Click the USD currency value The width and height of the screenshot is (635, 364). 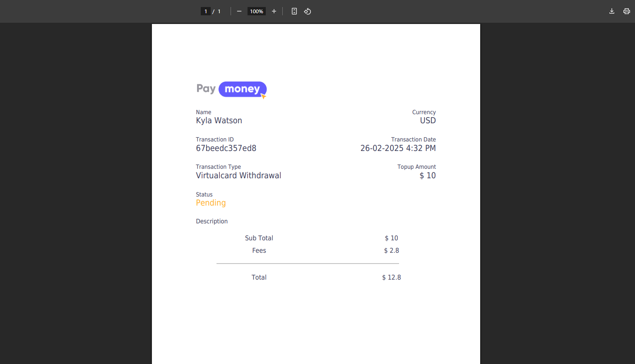(428, 120)
